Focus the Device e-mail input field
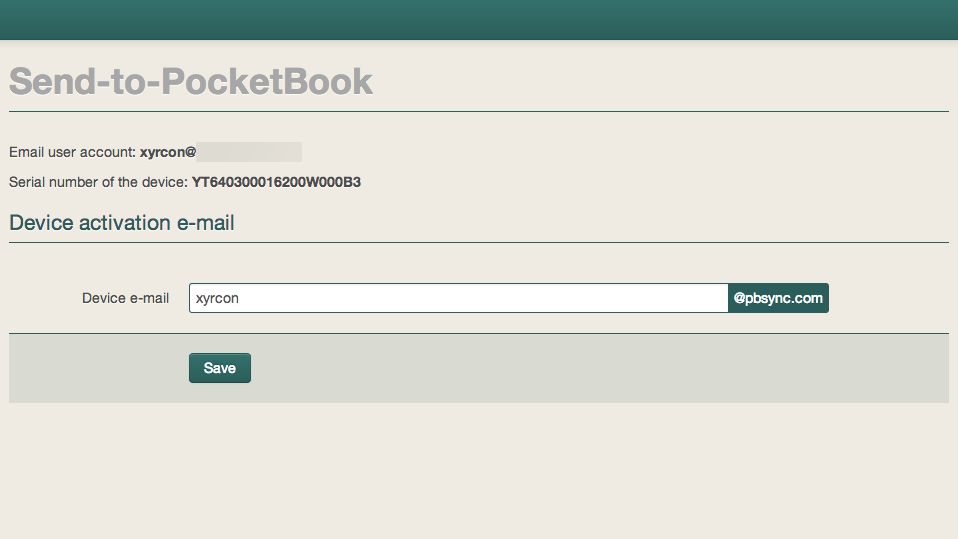 pyautogui.click(x=458, y=298)
